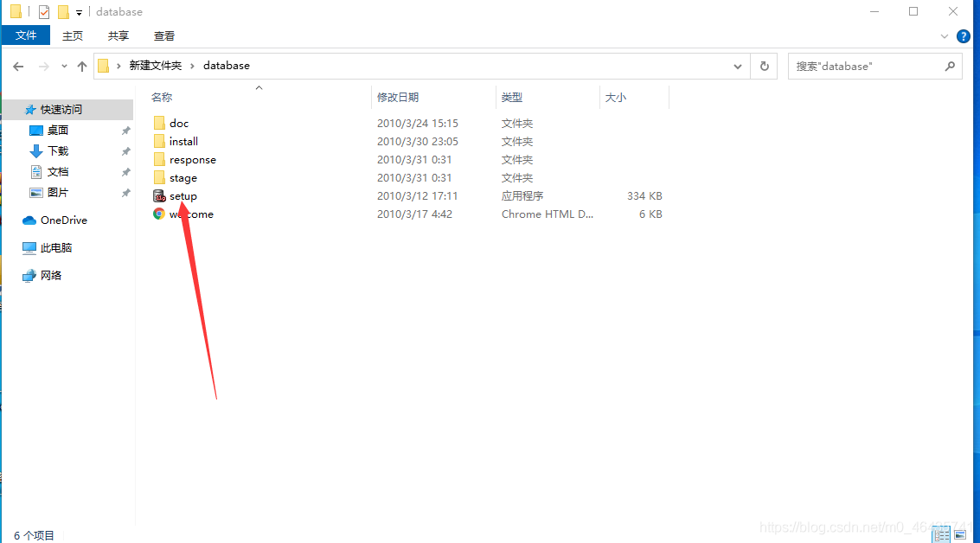Click the 334 KB size cell
The height and width of the screenshot is (543, 980).
pos(644,195)
